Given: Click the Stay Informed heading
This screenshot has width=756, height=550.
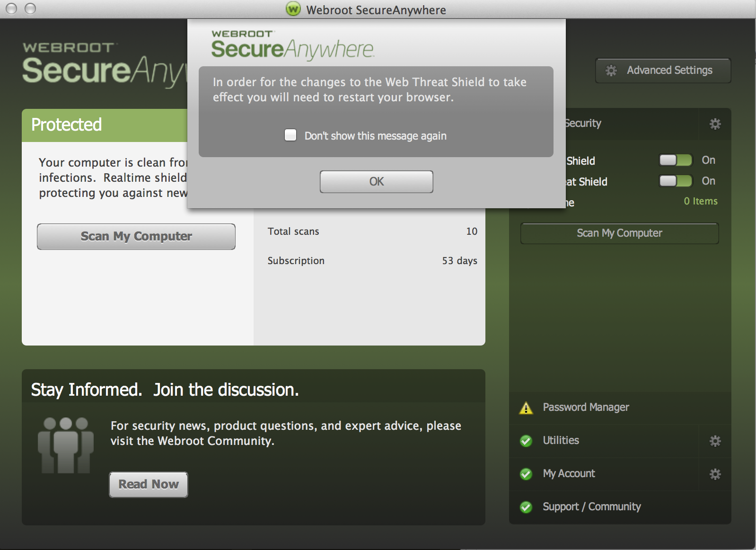Looking at the screenshot, I should (x=165, y=390).
